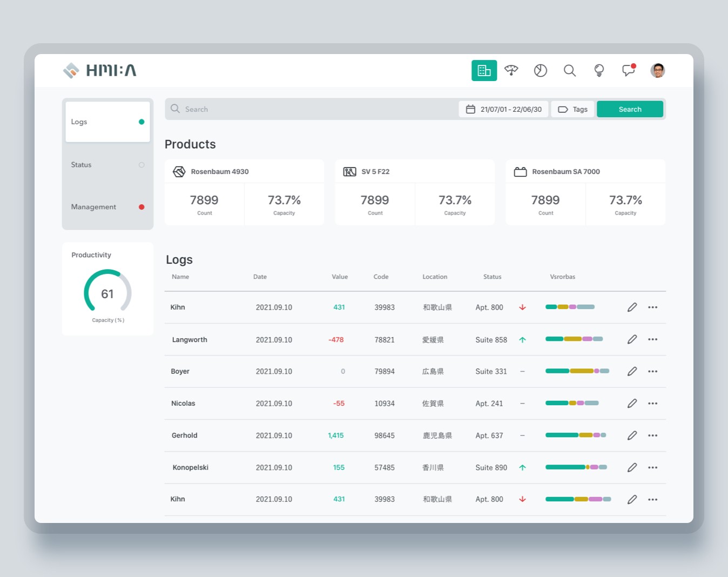The width and height of the screenshot is (728, 577).
Task: Open the lightbulb ideas icon
Action: tap(599, 70)
